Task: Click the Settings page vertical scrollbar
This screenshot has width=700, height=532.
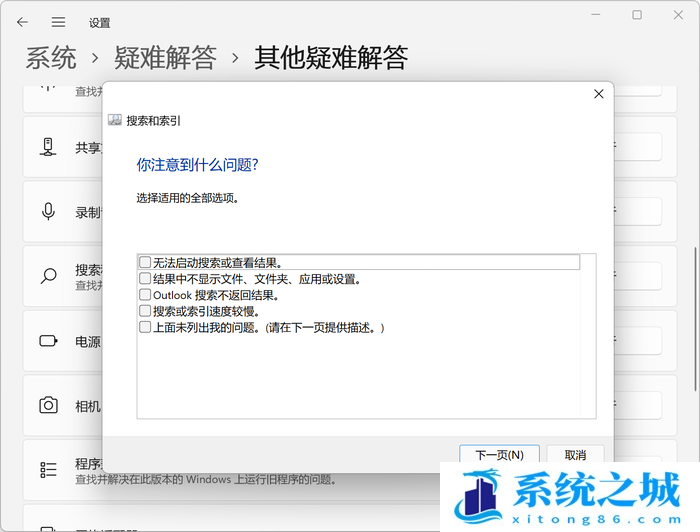Action: tap(695, 320)
